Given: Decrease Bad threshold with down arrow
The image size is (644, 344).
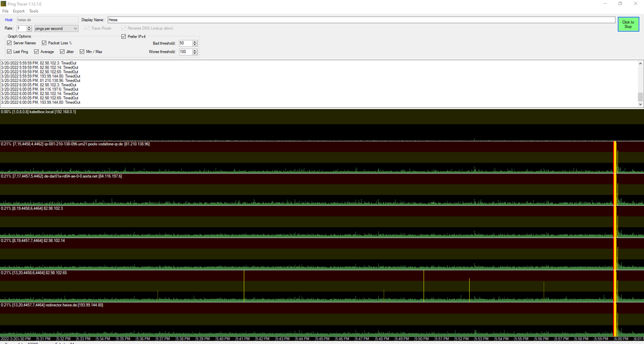Looking at the screenshot, I should click(195, 45).
